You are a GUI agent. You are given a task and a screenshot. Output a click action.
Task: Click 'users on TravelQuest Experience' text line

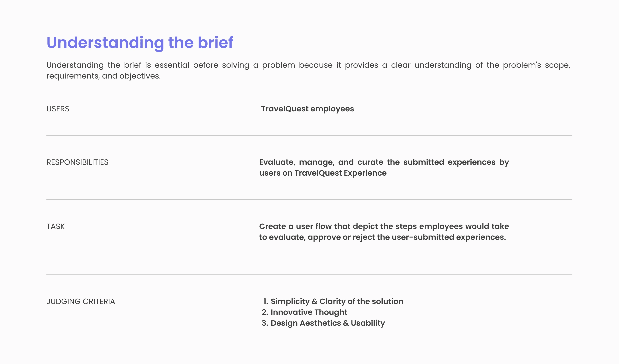tap(323, 173)
